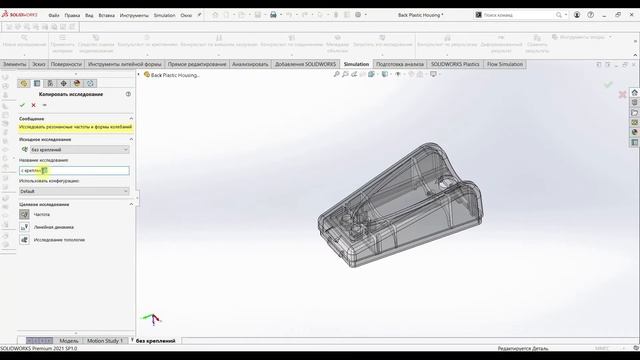This screenshot has width=640, height=360.
Task: Select the Линейная динамика target study type
Action: 24,227
